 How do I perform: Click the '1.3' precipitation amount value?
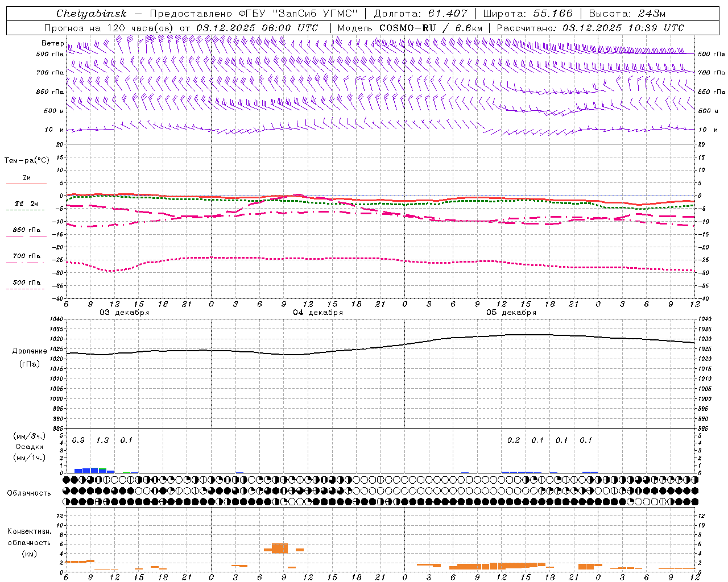click(102, 440)
